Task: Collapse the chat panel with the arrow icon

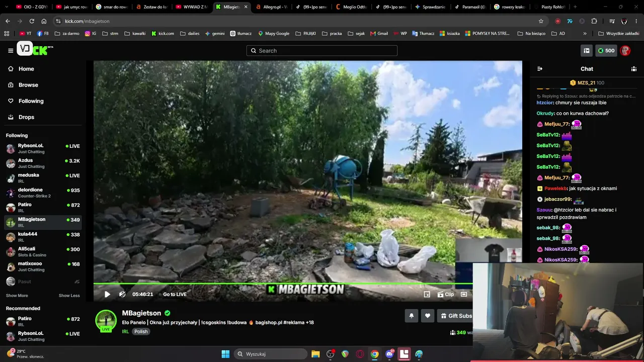Action: click(540, 69)
